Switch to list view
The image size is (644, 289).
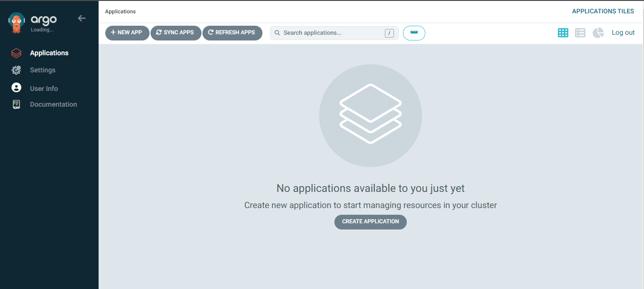pos(580,33)
